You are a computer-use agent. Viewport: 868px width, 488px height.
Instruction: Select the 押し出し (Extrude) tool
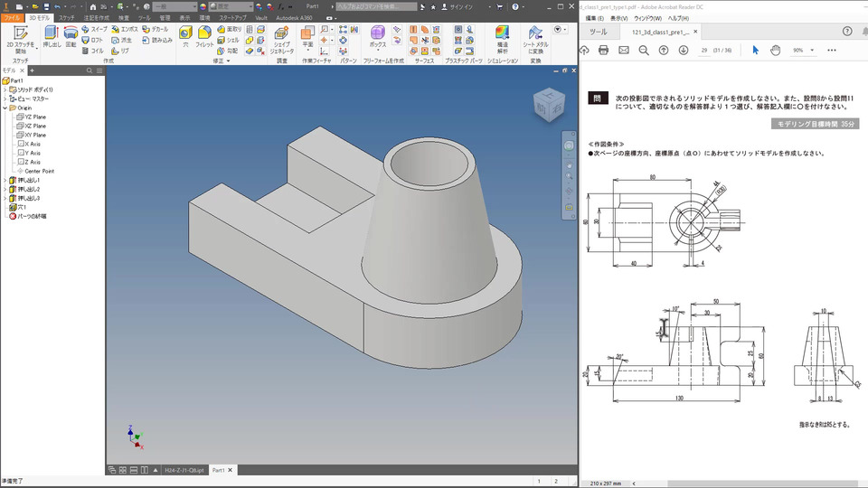tap(52, 36)
